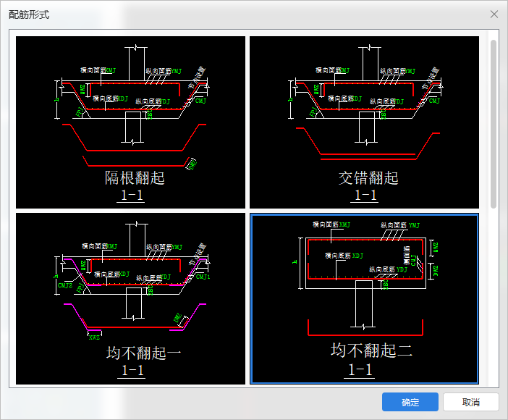
Task: Select the 均不翻起二 reinforcement diagram
Action: click(x=364, y=298)
